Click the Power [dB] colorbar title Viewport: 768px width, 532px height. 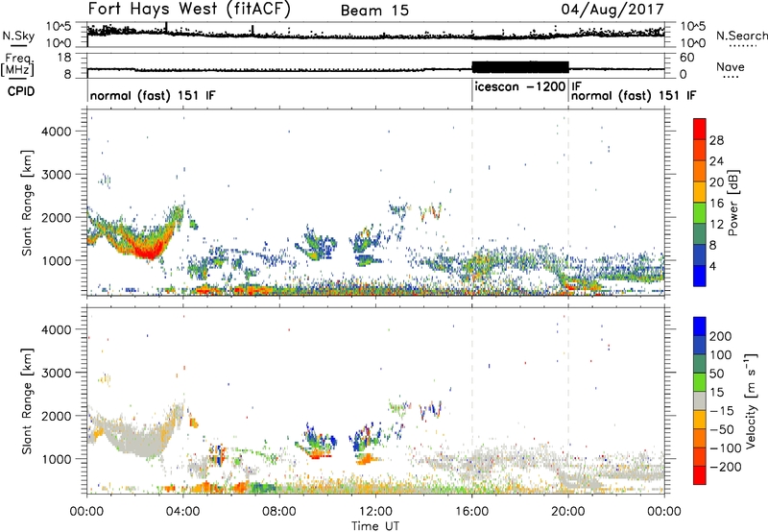[733, 203]
